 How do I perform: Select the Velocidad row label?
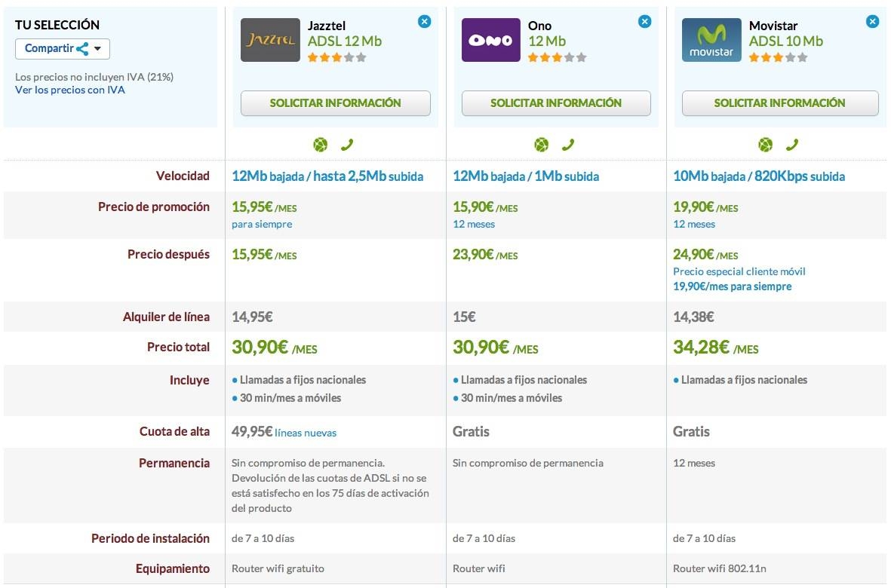pyautogui.click(x=183, y=176)
